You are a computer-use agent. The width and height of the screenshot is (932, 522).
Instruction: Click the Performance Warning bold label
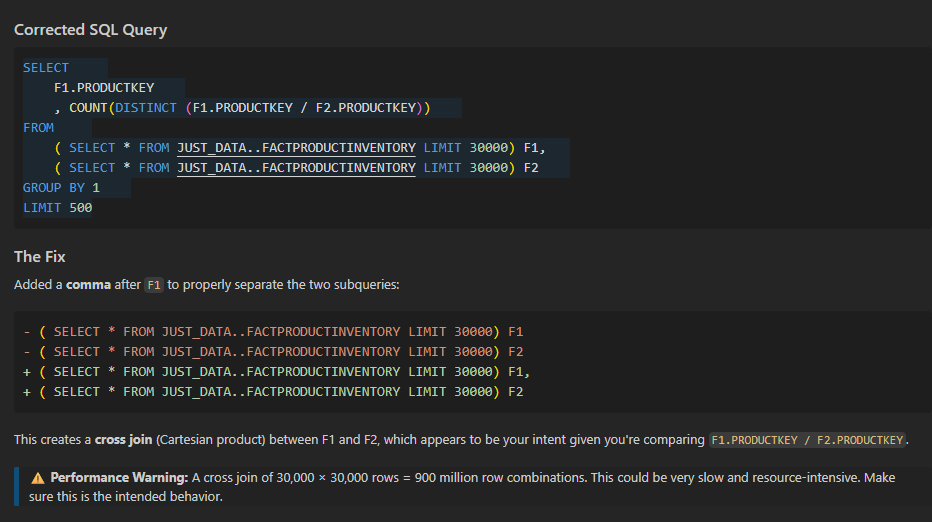coord(119,478)
